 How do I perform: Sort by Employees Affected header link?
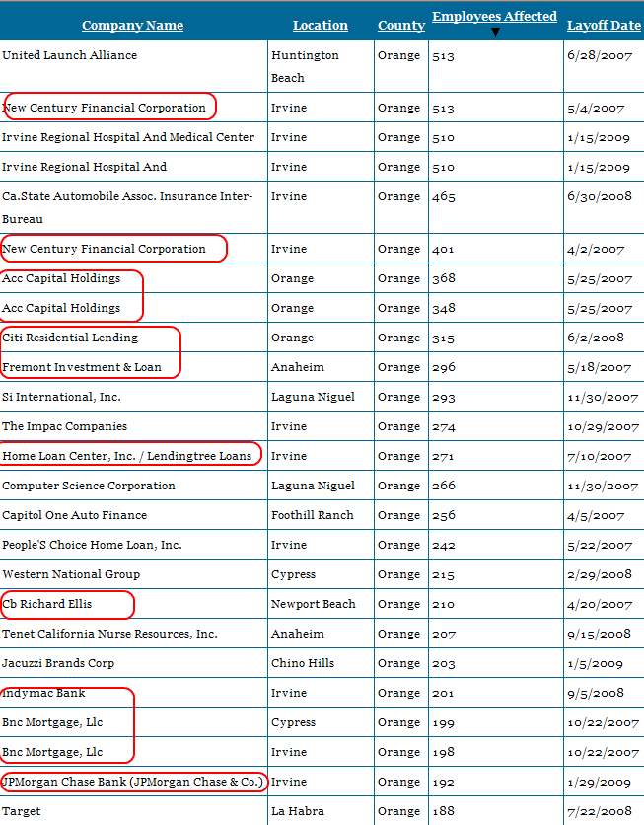click(494, 17)
